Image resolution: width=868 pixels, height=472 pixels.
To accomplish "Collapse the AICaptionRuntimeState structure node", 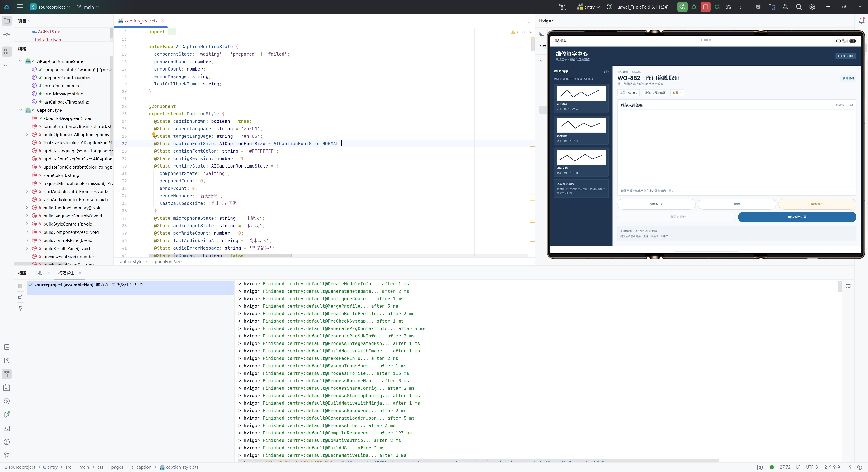I will pos(21,61).
